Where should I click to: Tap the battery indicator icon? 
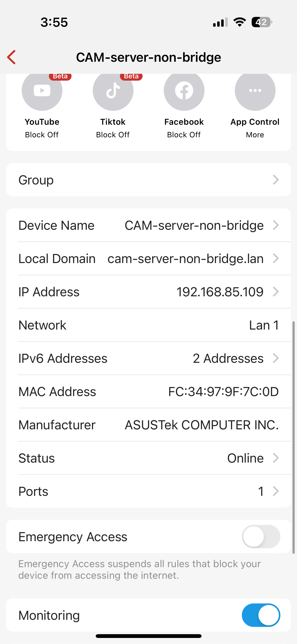(261, 22)
